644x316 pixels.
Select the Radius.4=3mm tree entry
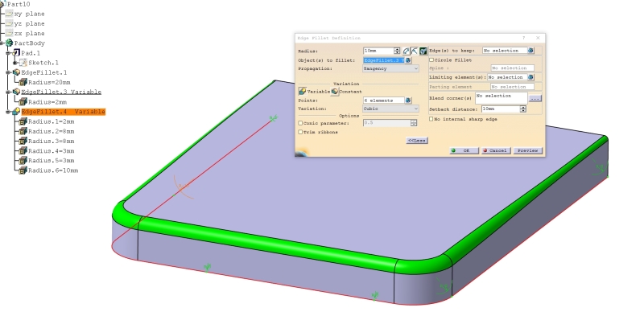pyautogui.click(x=52, y=151)
